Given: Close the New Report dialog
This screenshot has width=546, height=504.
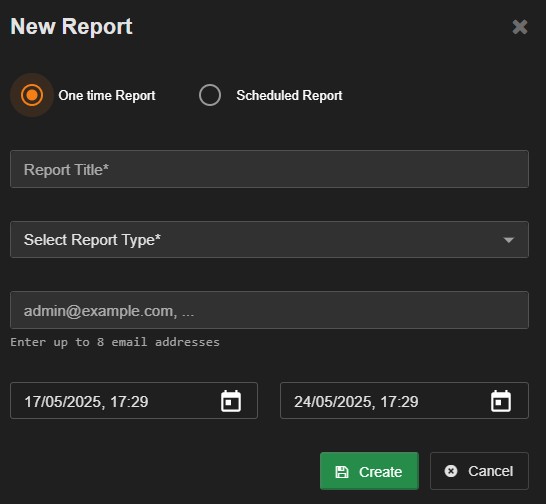Looking at the screenshot, I should pos(520,27).
